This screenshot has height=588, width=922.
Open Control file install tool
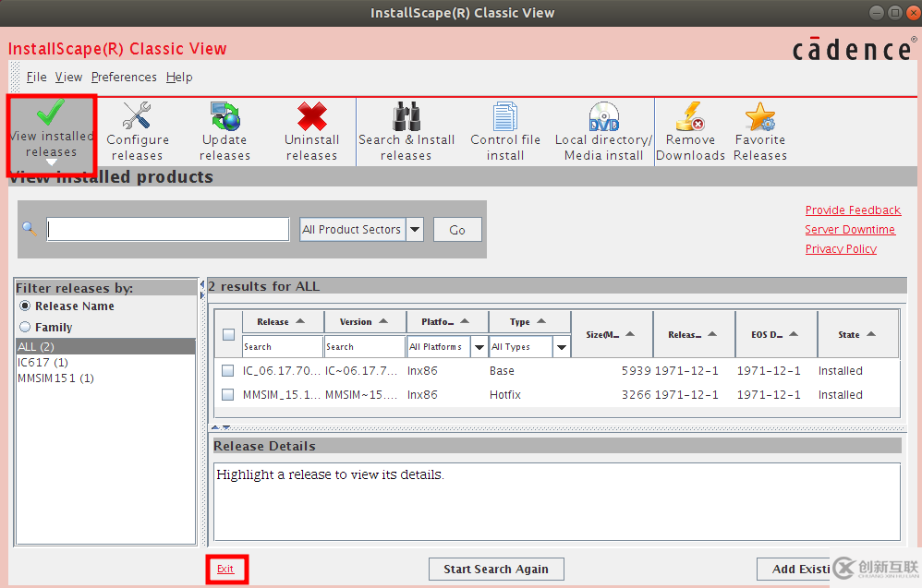[505, 132]
